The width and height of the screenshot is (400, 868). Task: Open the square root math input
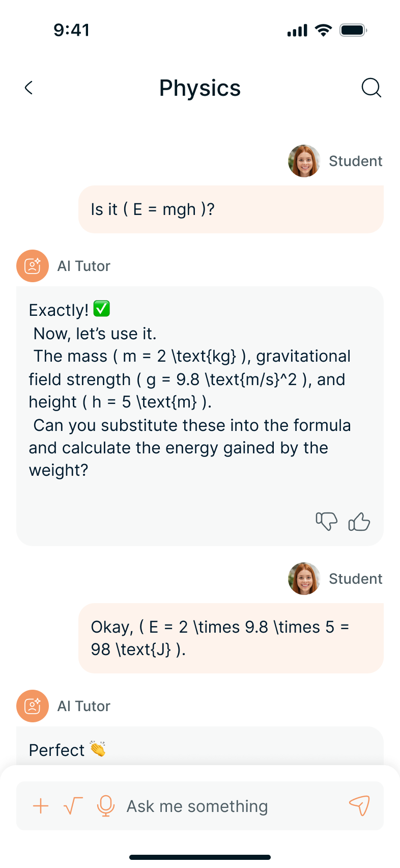coord(73,806)
